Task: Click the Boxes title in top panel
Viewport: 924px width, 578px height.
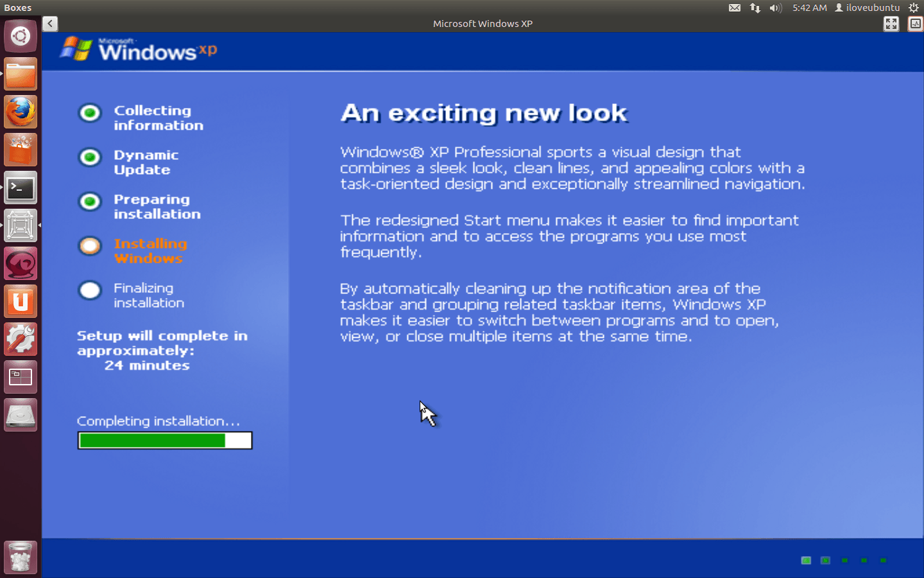Action: coord(17,8)
